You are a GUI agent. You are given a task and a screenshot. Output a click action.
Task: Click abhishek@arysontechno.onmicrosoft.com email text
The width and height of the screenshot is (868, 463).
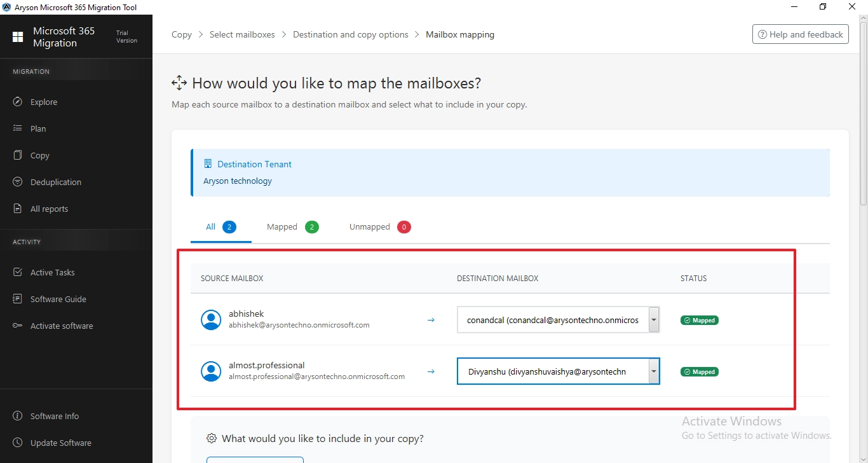(x=299, y=325)
